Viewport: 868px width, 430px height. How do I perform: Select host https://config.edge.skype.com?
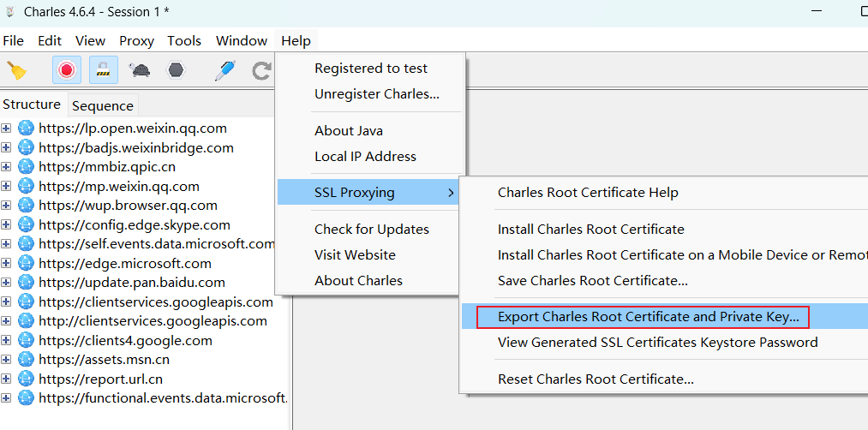[135, 224]
